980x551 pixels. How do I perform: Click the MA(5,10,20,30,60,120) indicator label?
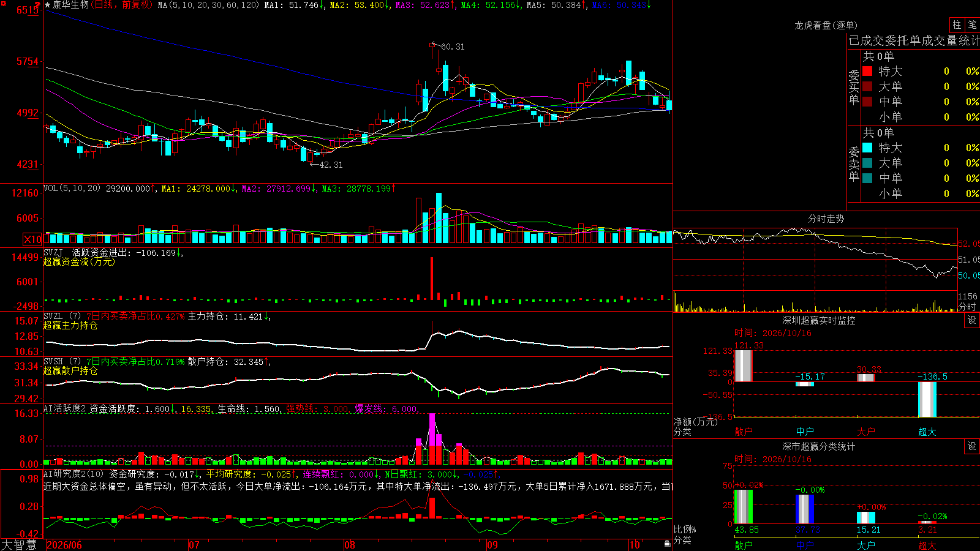(x=208, y=5)
